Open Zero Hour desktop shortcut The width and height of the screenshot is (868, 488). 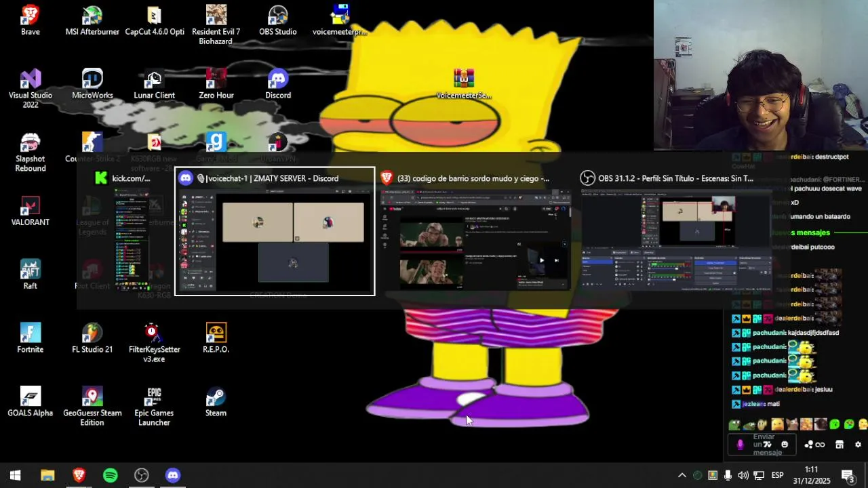216,84
